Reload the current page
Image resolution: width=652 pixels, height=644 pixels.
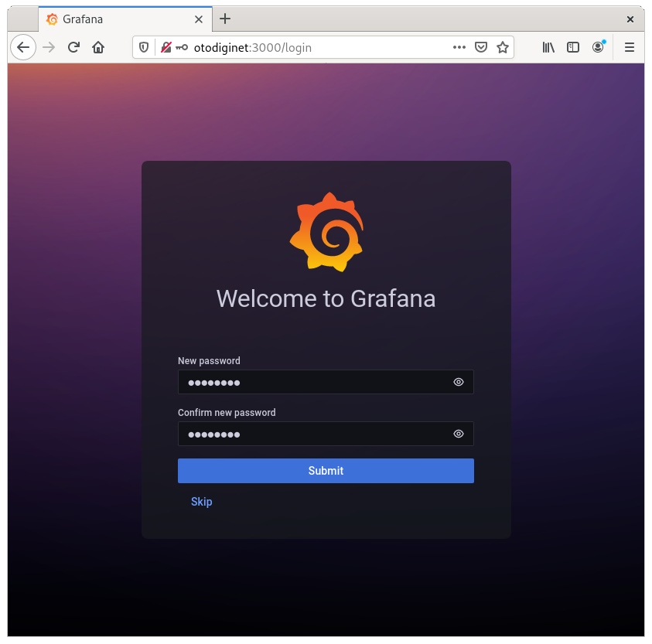(74, 47)
